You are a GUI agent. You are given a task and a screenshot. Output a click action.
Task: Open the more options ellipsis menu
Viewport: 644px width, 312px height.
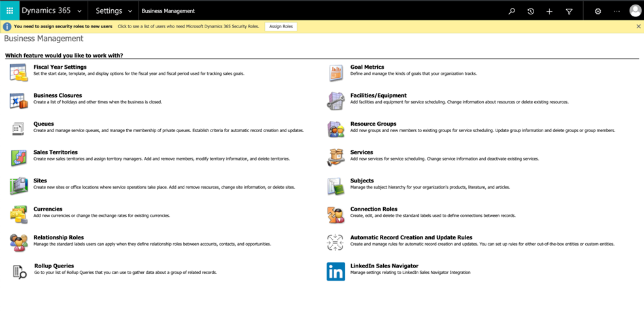(x=617, y=12)
